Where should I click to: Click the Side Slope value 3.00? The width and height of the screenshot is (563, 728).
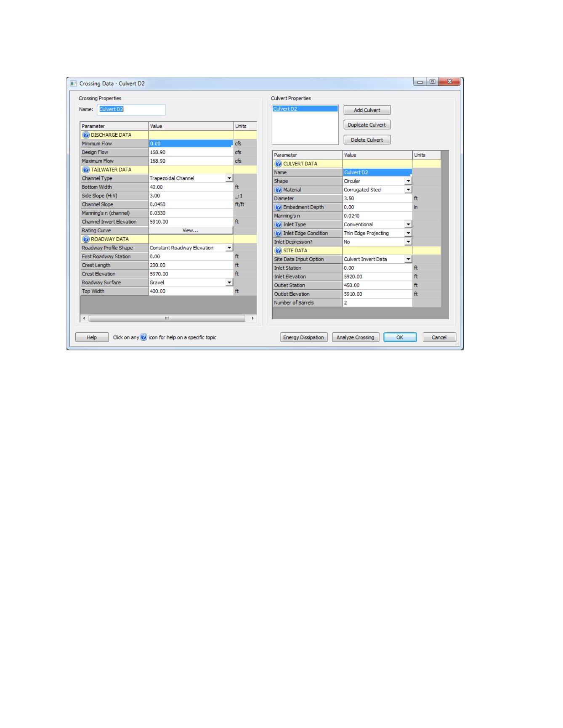(191, 196)
